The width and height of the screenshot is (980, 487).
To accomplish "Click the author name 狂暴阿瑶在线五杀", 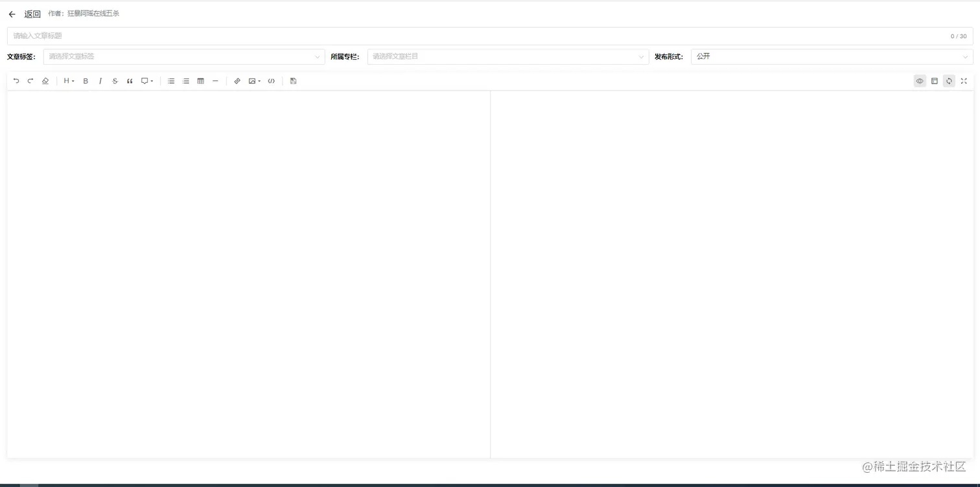I will pyautogui.click(x=93, y=14).
